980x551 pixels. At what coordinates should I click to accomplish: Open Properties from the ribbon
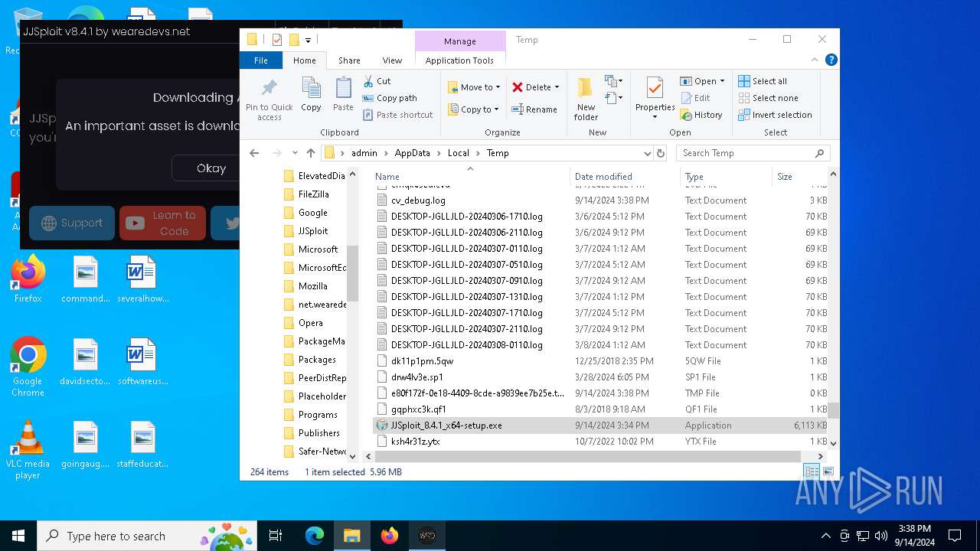pyautogui.click(x=655, y=98)
